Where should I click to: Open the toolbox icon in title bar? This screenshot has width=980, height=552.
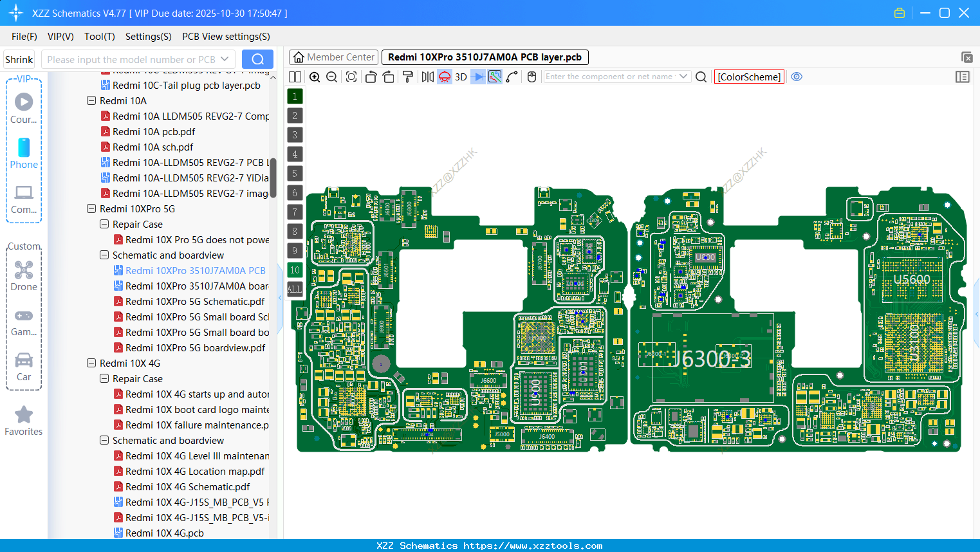[x=900, y=13]
